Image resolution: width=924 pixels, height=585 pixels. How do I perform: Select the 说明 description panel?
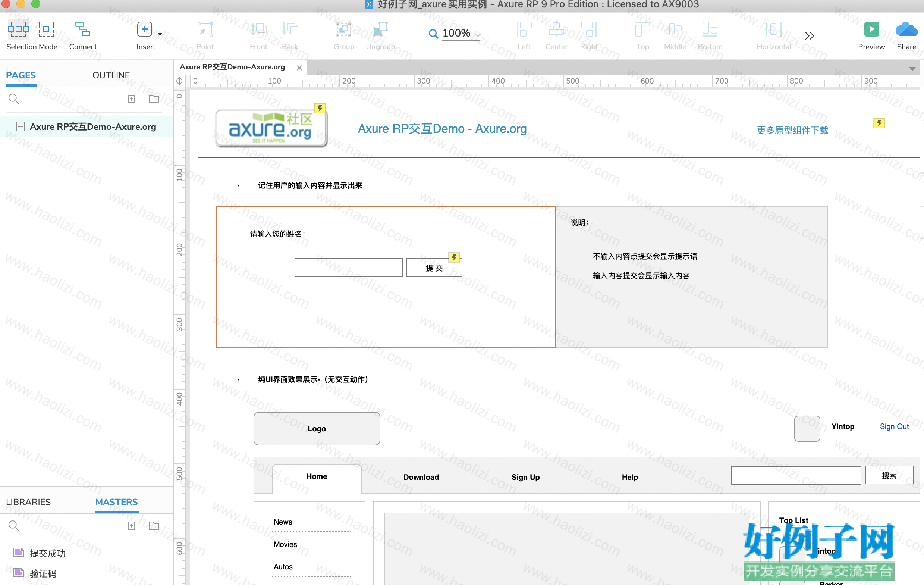click(x=691, y=277)
